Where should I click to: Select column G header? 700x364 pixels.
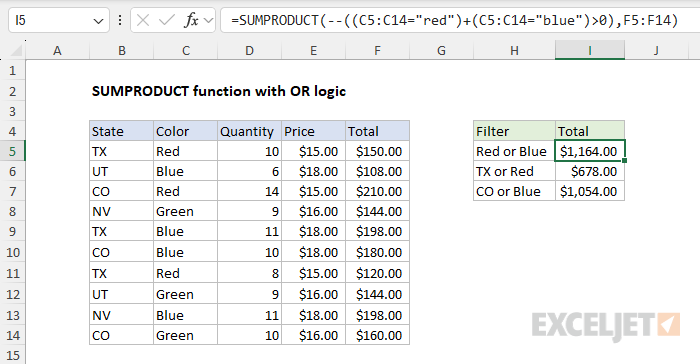442,50
